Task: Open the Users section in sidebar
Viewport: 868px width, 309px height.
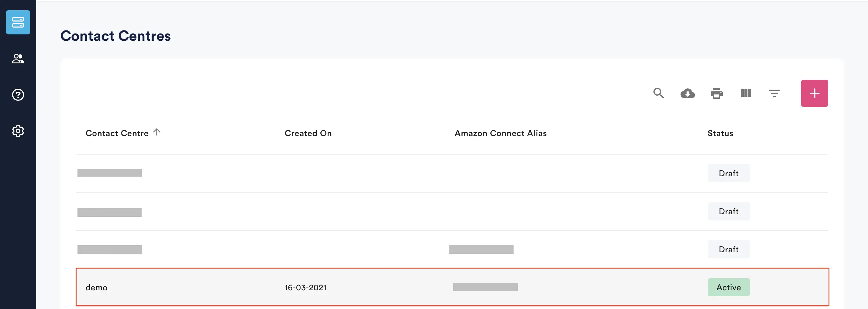Action: point(18,59)
